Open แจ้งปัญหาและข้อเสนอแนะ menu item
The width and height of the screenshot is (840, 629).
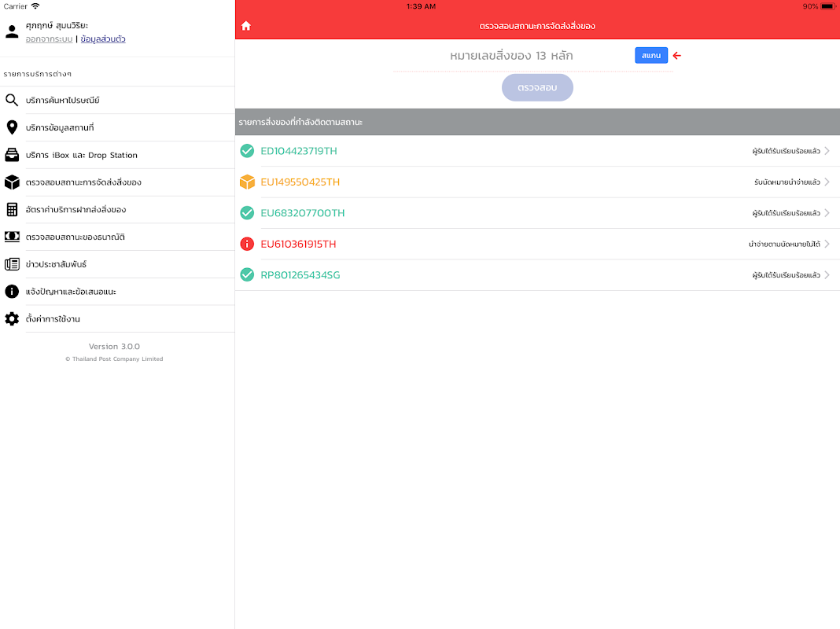pyautogui.click(x=117, y=291)
